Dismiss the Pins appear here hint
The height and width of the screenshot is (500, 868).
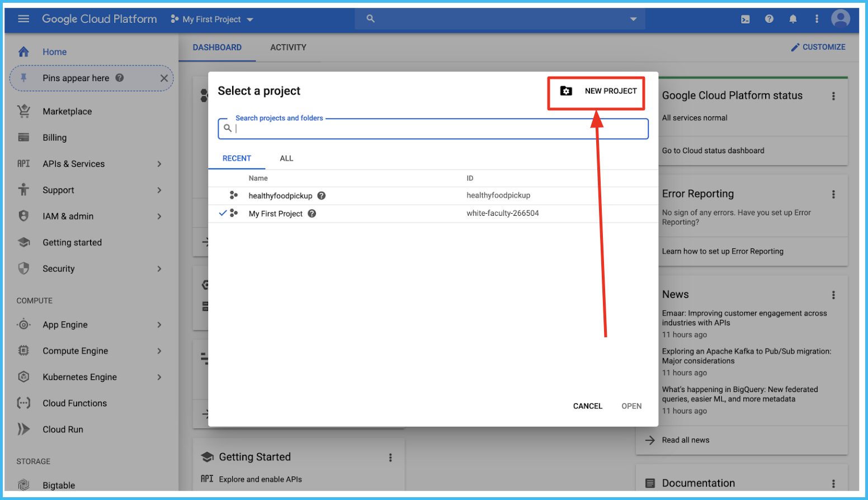pyautogui.click(x=164, y=78)
